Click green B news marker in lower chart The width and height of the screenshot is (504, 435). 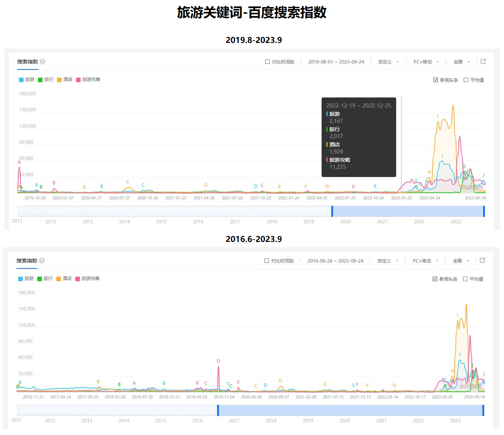click(x=119, y=385)
